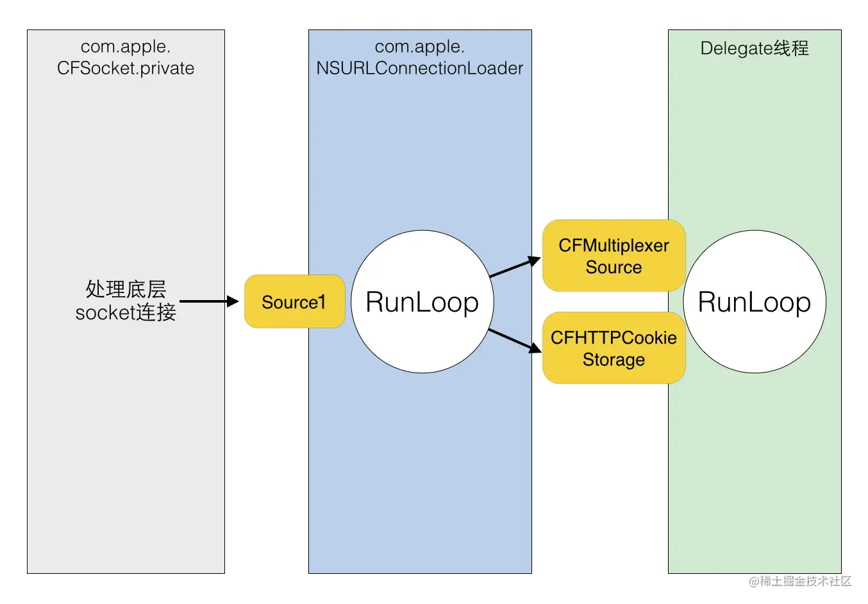Expand the Delegate线程 header

click(755, 48)
